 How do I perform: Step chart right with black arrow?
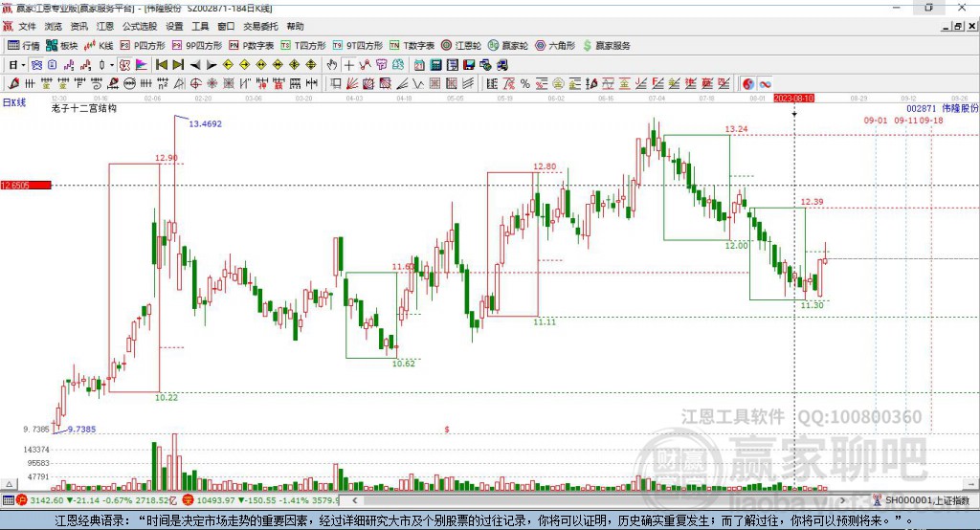tap(212, 65)
